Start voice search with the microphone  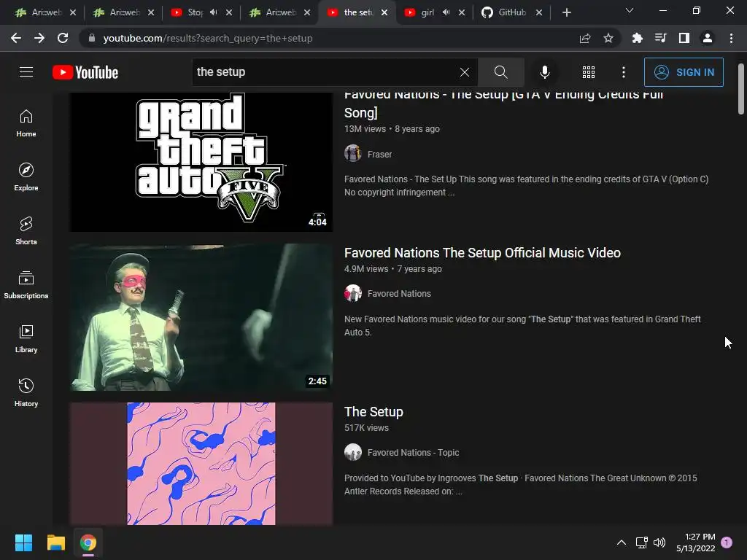coord(544,72)
